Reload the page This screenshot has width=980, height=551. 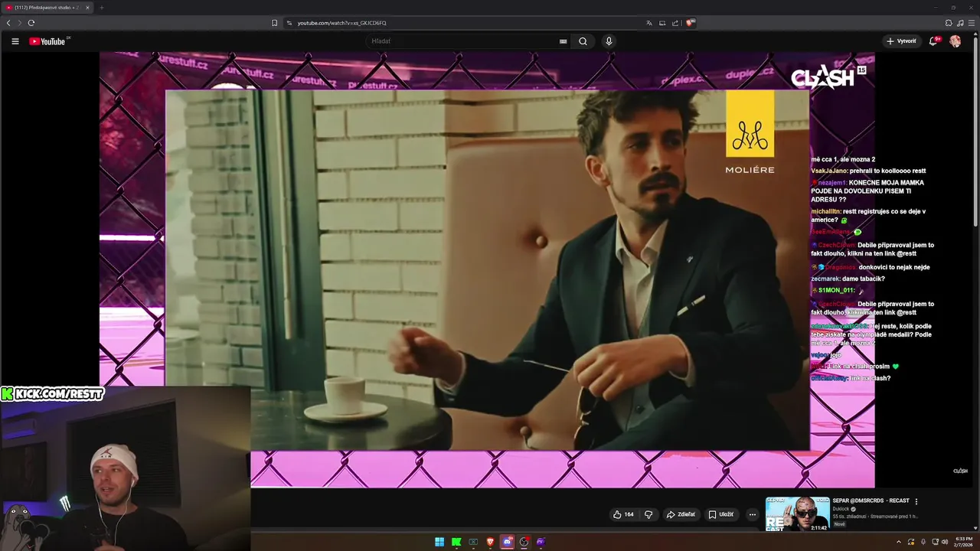pos(31,23)
